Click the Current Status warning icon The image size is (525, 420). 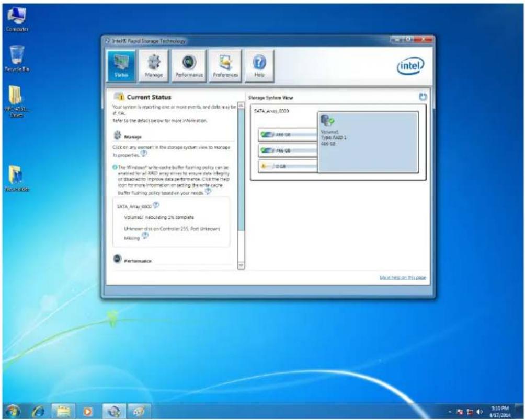[x=119, y=97]
